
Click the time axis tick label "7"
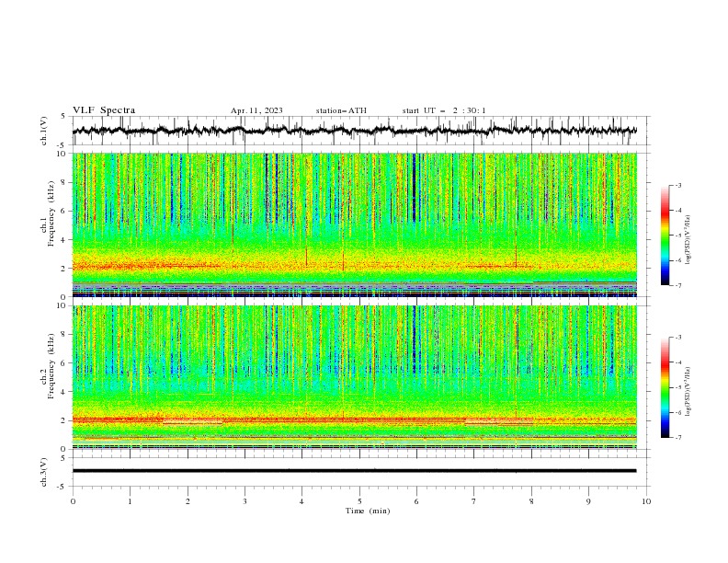click(474, 501)
